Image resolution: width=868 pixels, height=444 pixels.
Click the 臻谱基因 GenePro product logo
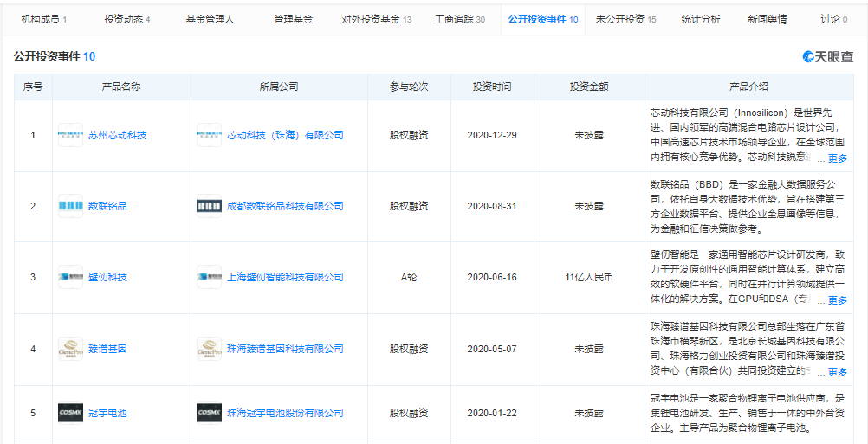point(70,349)
